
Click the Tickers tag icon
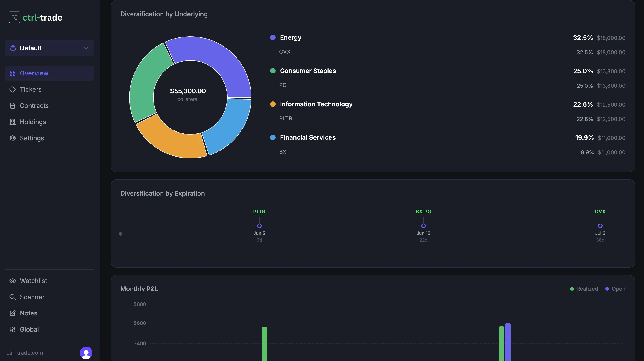click(12, 89)
